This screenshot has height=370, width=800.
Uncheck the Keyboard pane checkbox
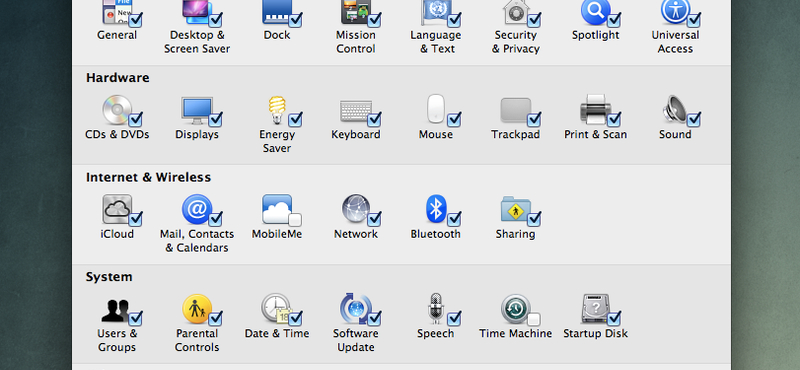click(x=374, y=120)
